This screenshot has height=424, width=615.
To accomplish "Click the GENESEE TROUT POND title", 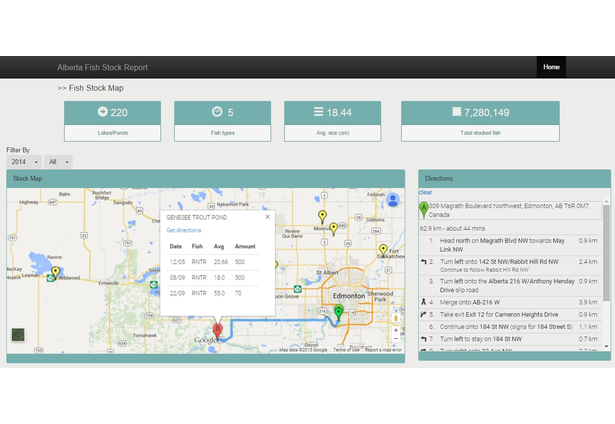I will coord(197,217).
